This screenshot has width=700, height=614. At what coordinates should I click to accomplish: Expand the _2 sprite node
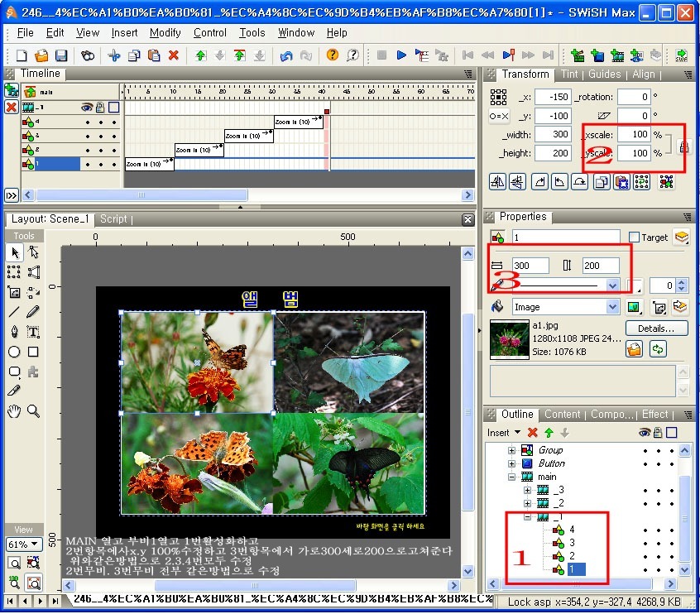click(x=527, y=503)
